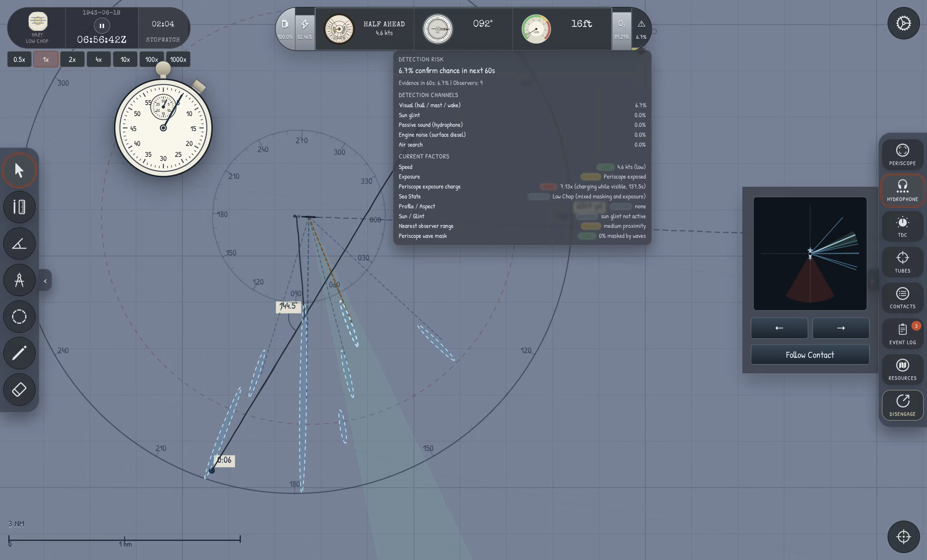
Task: Open the Resources panel
Action: coord(902,369)
